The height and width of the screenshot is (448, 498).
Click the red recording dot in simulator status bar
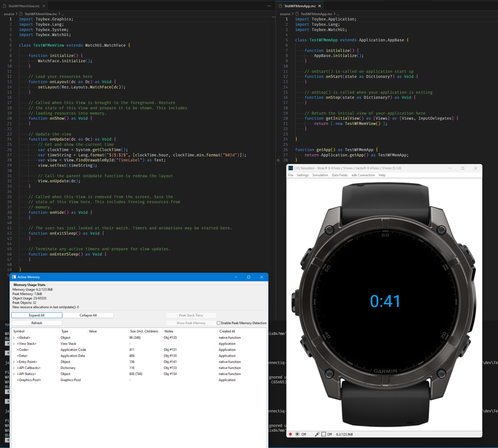pyautogui.click(x=290, y=434)
